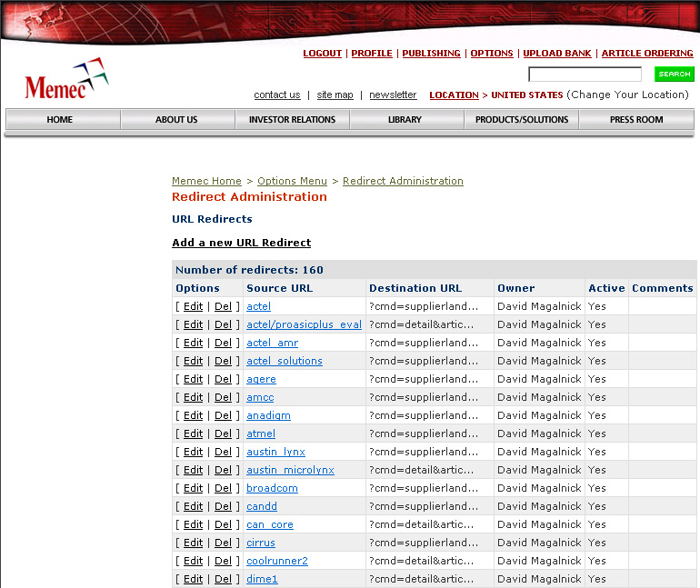Open the UPLOAD BANK link
700x588 pixels.
pos(556,53)
